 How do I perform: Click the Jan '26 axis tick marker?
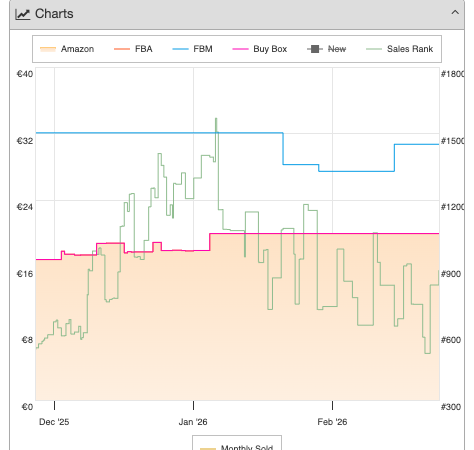tap(193, 405)
